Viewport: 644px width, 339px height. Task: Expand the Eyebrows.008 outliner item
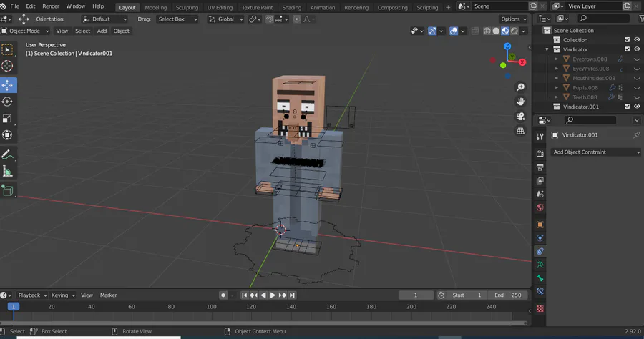(x=557, y=59)
